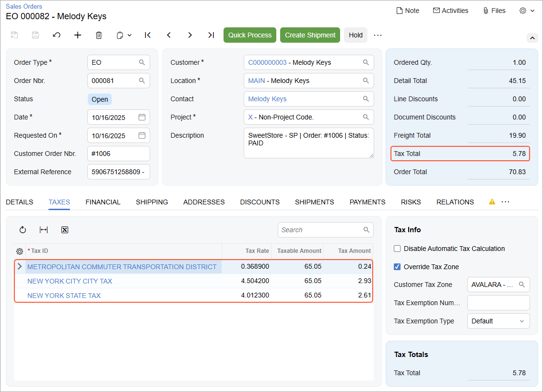Go to the first record
543x392 pixels.
point(148,35)
